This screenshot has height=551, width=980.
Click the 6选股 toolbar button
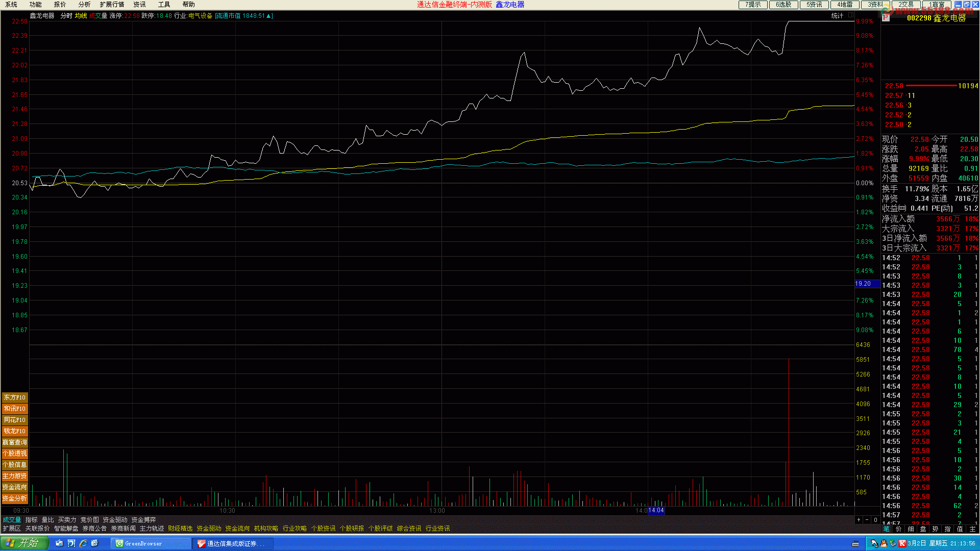tap(783, 5)
